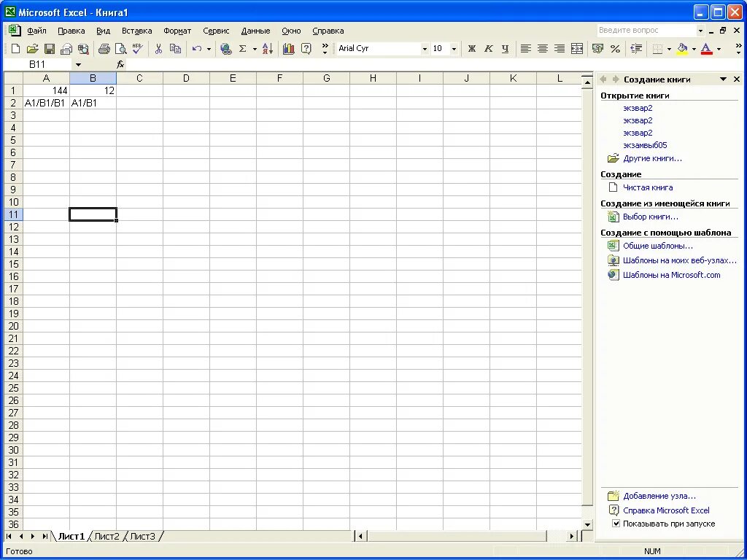Click 'Другие книги...' link
Screen dimensions: 747x560
tap(652, 158)
